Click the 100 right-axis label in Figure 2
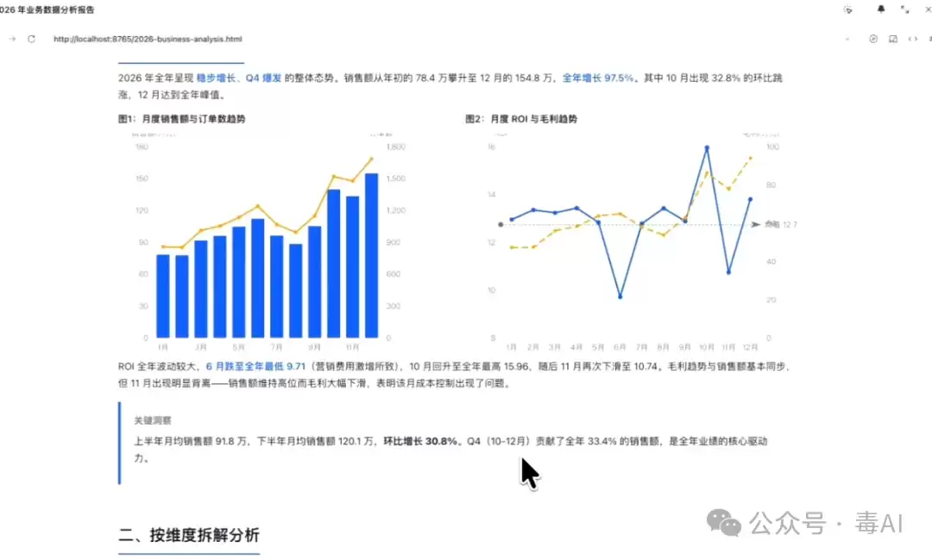 tap(772, 147)
